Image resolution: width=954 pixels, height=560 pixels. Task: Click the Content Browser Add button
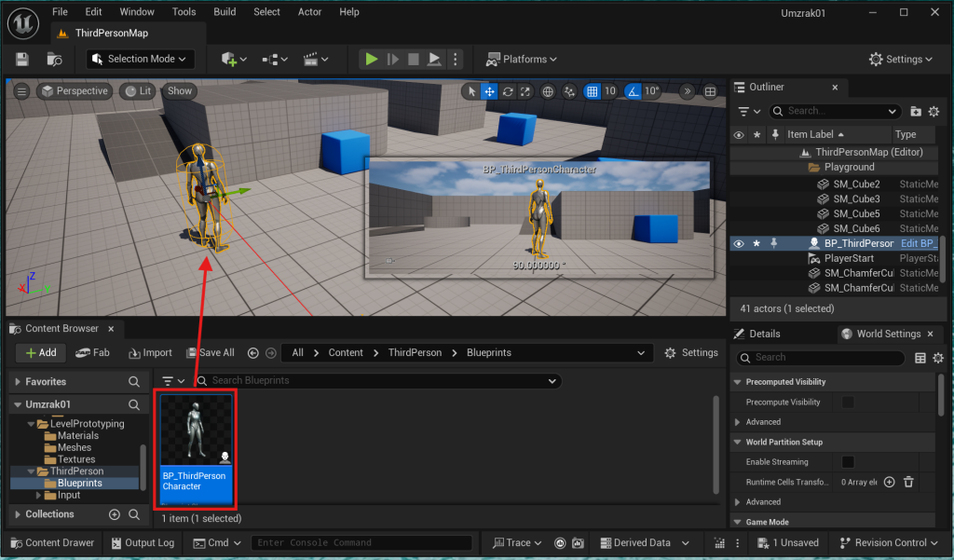41,352
